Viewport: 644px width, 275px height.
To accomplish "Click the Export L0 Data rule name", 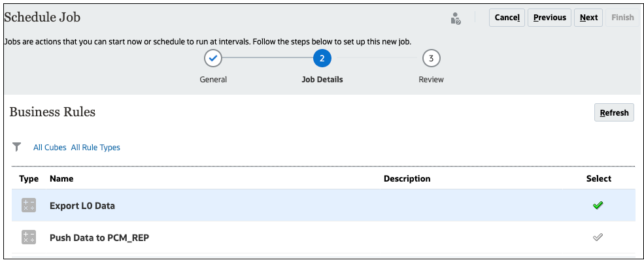I will coord(82,206).
